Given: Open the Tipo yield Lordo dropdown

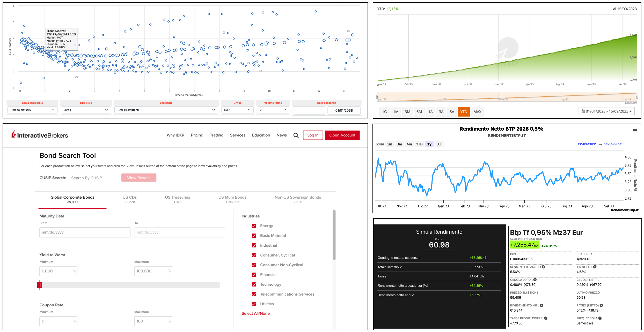Looking at the screenshot, I should tap(86, 110).
